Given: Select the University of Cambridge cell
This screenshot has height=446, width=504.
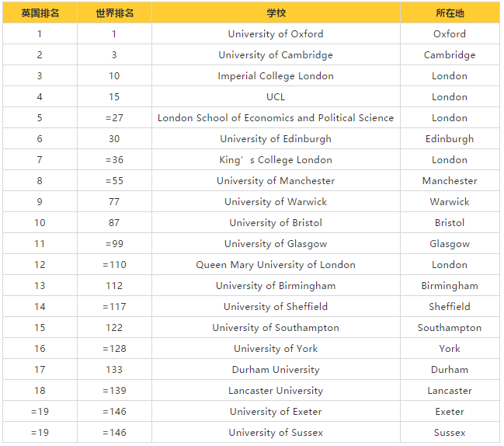Looking at the screenshot, I should click(276, 54).
